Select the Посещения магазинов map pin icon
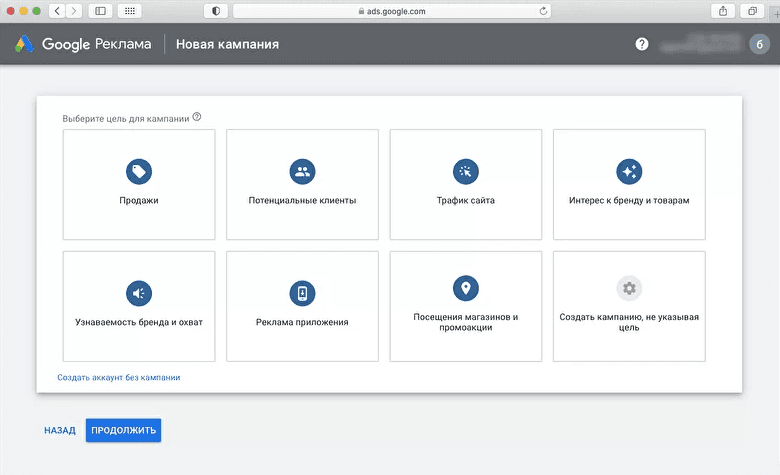This screenshot has height=475, width=780. pos(466,288)
